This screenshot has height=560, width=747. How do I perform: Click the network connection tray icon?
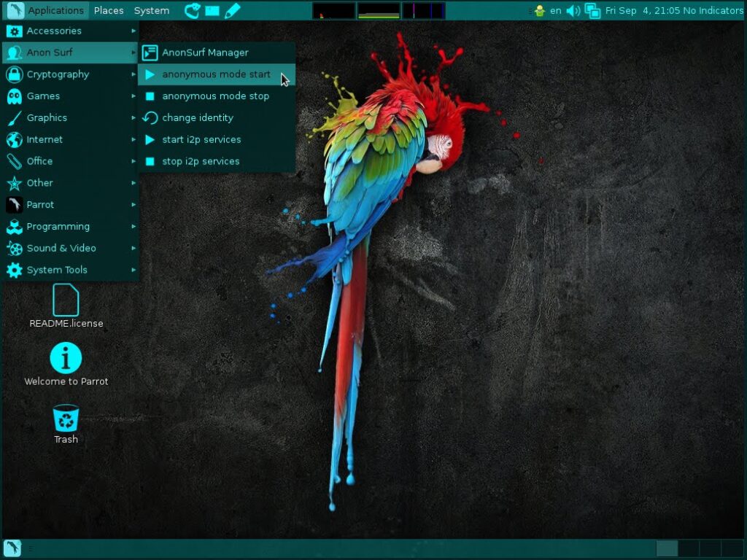[x=592, y=10]
